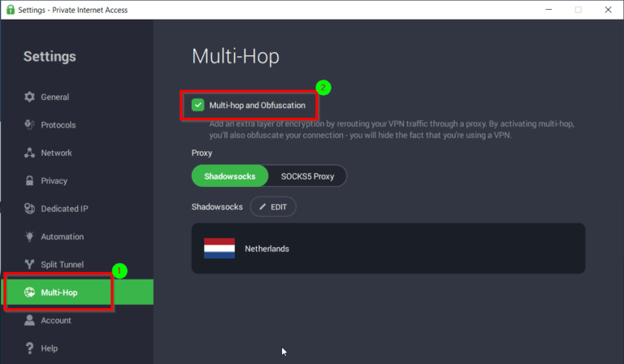This screenshot has width=624, height=364.
Task: Click the Privacy lock icon
Action: [x=30, y=181]
